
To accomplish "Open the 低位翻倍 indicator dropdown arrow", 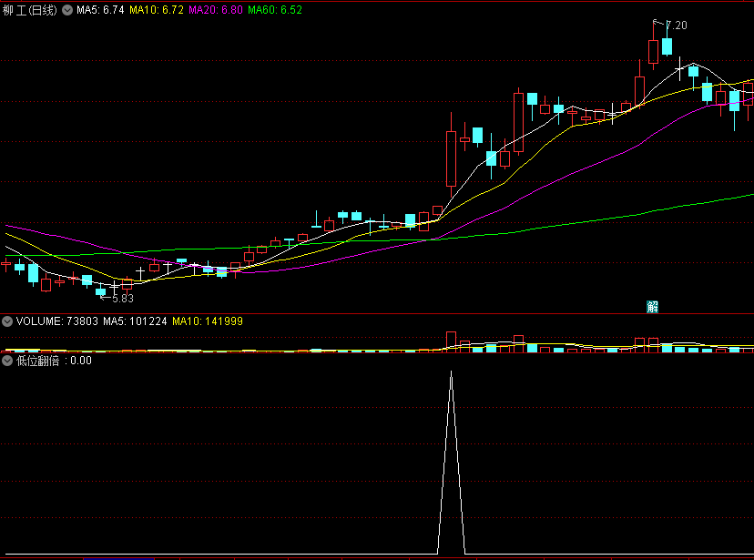I will tap(7, 361).
